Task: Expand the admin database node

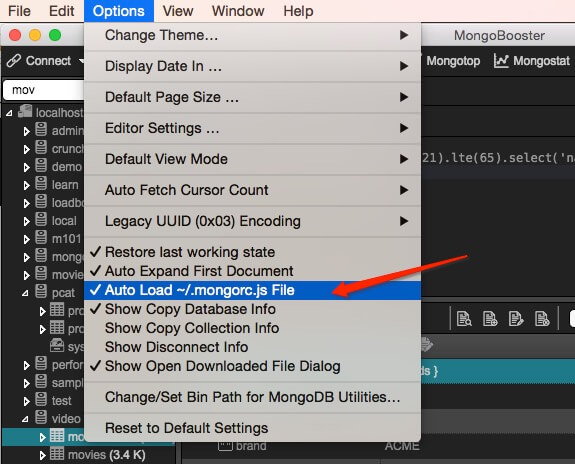Action: [x=26, y=131]
